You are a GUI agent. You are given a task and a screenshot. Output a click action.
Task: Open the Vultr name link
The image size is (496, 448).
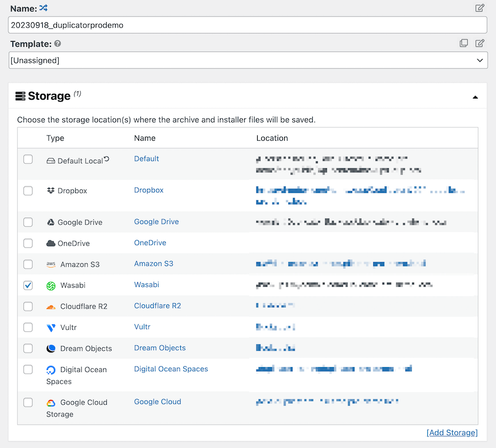tap(142, 327)
